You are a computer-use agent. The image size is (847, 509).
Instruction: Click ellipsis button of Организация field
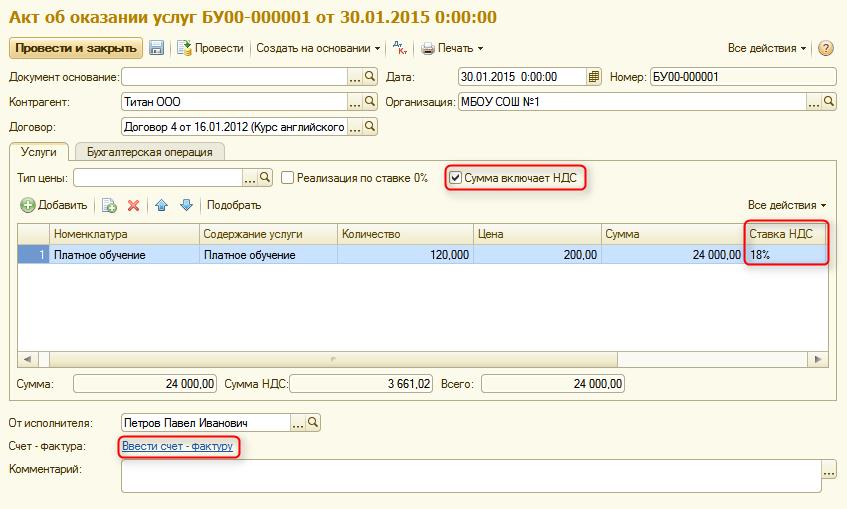(x=814, y=102)
